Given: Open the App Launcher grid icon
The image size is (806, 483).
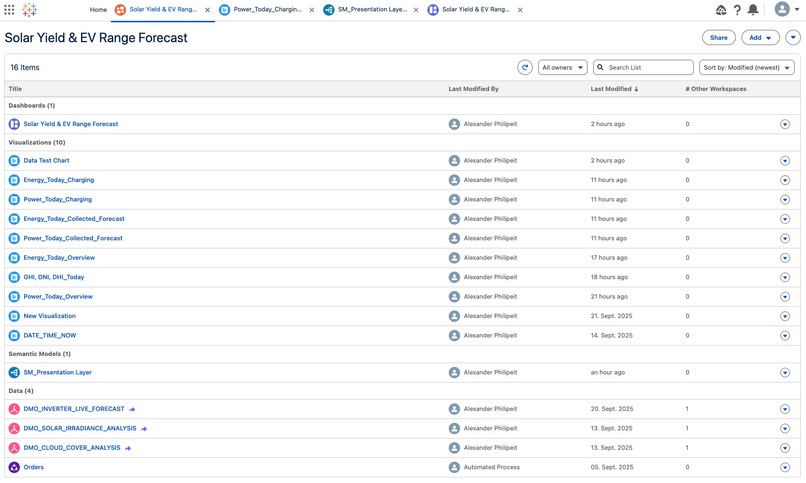Looking at the screenshot, I should tap(9, 9).
